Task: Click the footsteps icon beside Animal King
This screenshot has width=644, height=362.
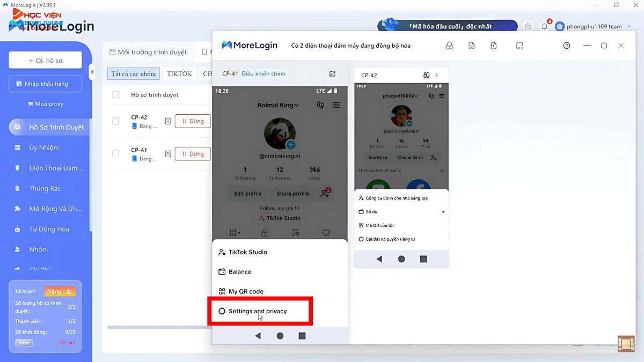Action: click(320, 105)
